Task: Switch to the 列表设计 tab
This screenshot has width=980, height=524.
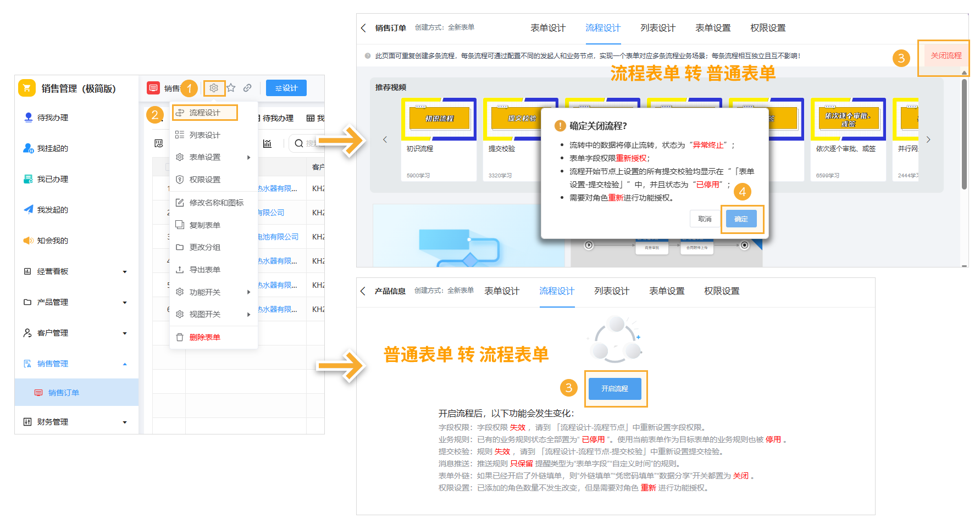Action: [x=657, y=27]
